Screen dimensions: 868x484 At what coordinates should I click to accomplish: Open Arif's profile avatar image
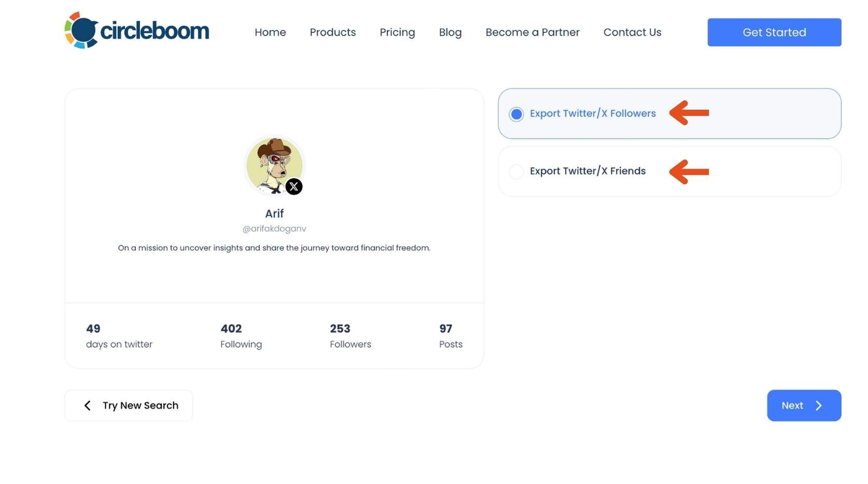pyautogui.click(x=274, y=165)
